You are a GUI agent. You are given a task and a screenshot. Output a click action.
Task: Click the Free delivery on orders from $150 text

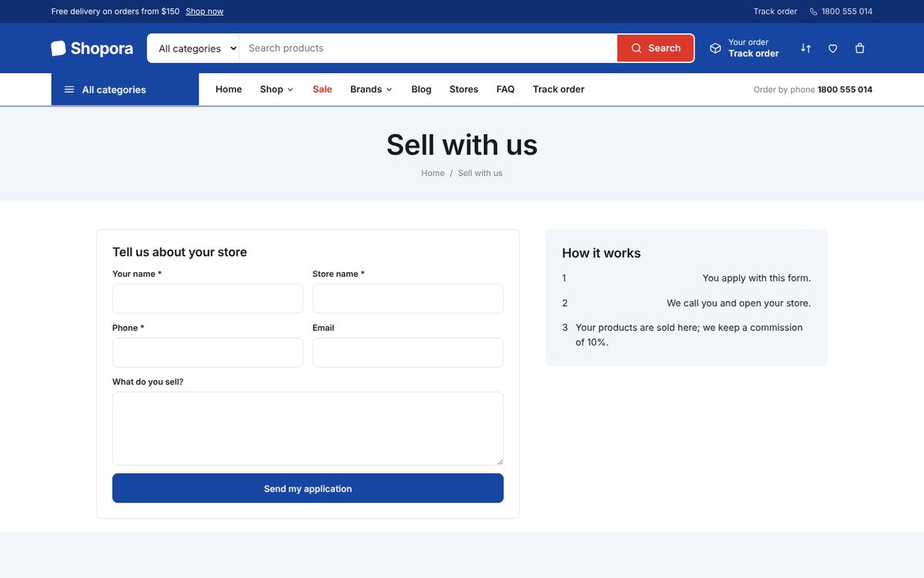point(115,12)
